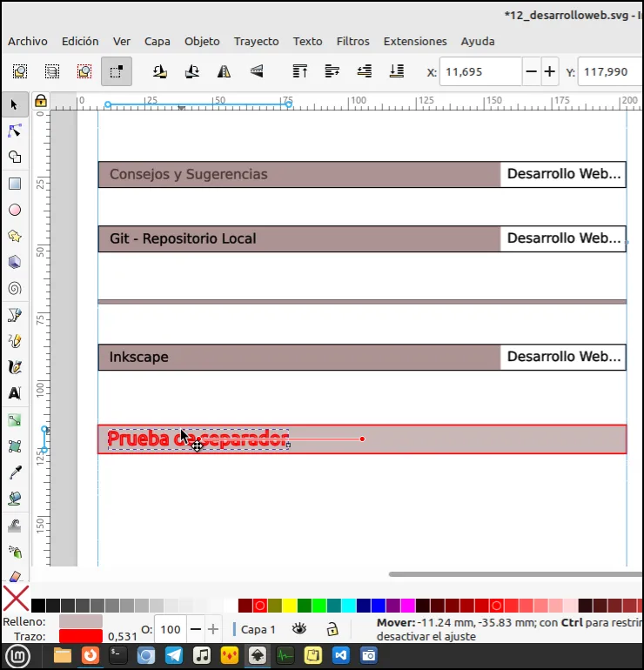Choose the Rectangle drawing tool
Image resolution: width=644 pixels, height=670 pixels.
[15, 184]
